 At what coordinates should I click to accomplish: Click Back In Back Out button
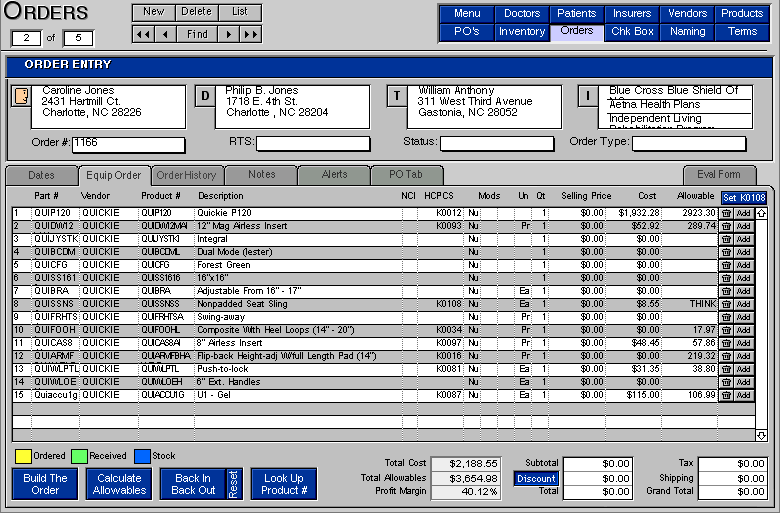click(193, 484)
